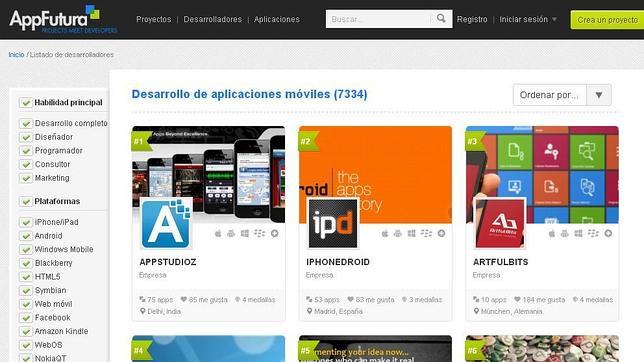Toggle the Symbian checkbox
The image size is (644, 362).
[25, 290]
